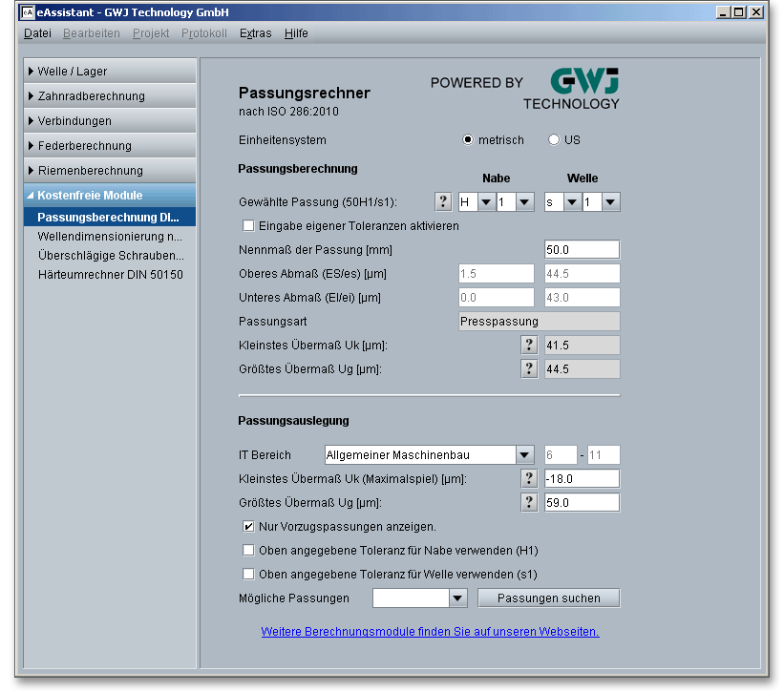Select the US unit radio button
784x692 pixels.
(x=554, y=139)
